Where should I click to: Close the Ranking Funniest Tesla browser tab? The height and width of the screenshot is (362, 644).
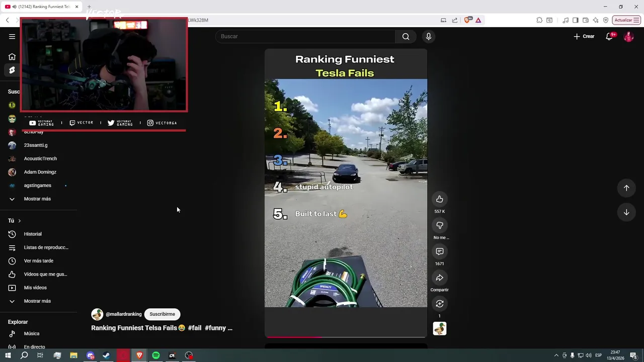tap(77, 7)
